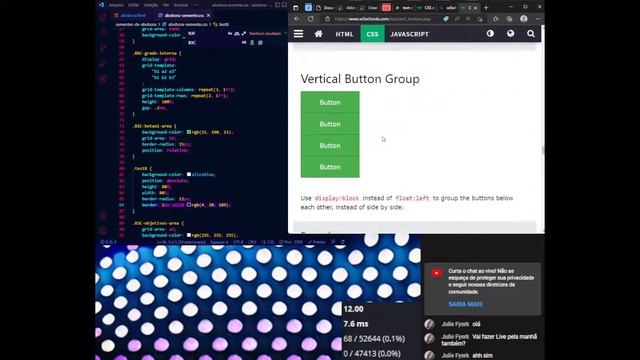Open the Ver menu in VS Code
Screen dimensions: 640x360
(x=166, y=5)
